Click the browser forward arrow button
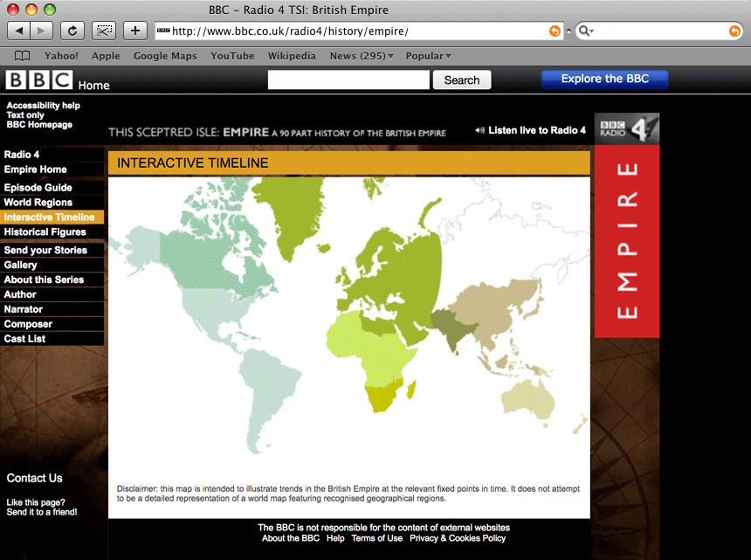Screen dimensions: 751x560 click(42, 31)
